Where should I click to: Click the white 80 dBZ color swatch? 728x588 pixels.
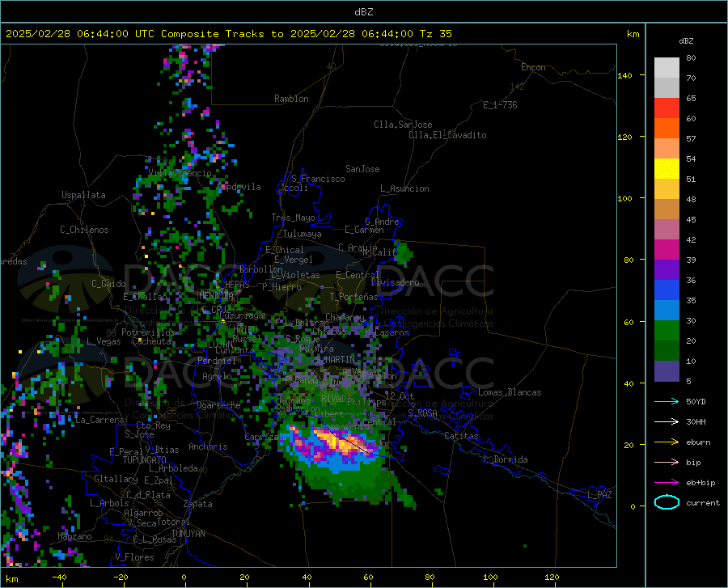[667, 68]
